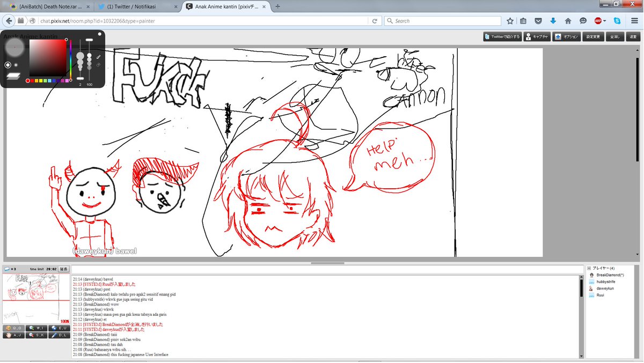Click the current color circle indicator
Screen dimensions: 644x363
(x=28, y=81)
